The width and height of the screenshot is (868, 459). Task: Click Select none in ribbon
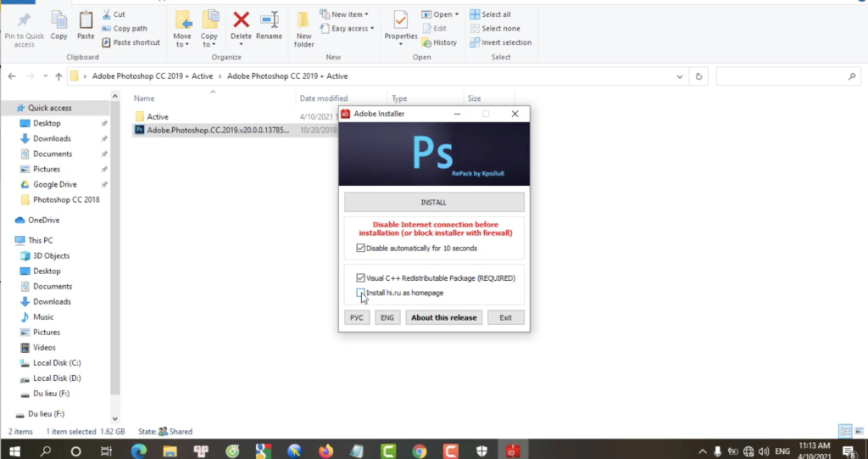coord(495,28)
